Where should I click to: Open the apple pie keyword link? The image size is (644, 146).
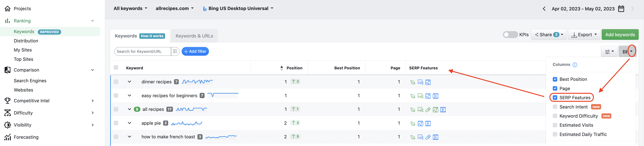click(x=151, y=123)
